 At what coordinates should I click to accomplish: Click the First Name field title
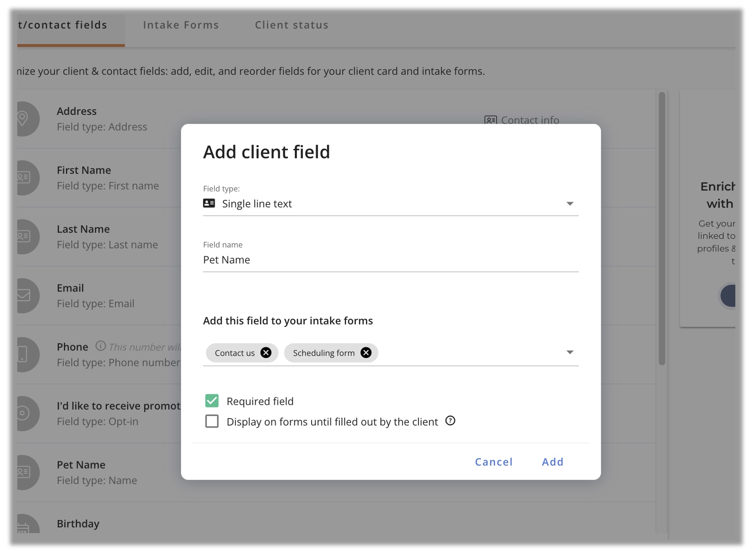[x=84, y=170]
